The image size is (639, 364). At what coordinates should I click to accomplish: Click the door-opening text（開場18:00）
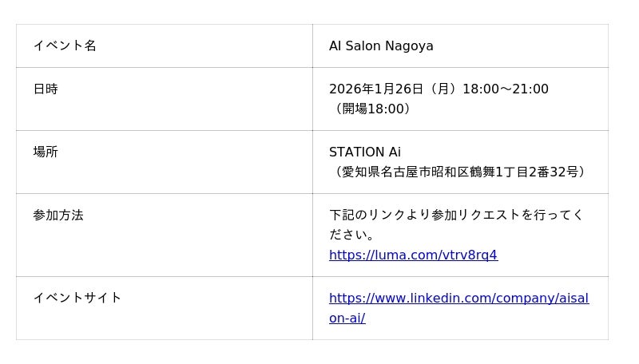(x=372, y=109)
